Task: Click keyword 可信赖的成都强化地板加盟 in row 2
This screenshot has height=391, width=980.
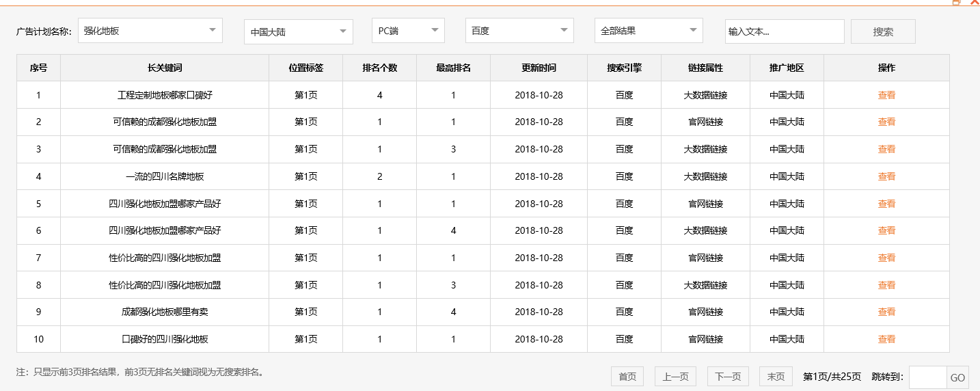Action: pos(165,122)
